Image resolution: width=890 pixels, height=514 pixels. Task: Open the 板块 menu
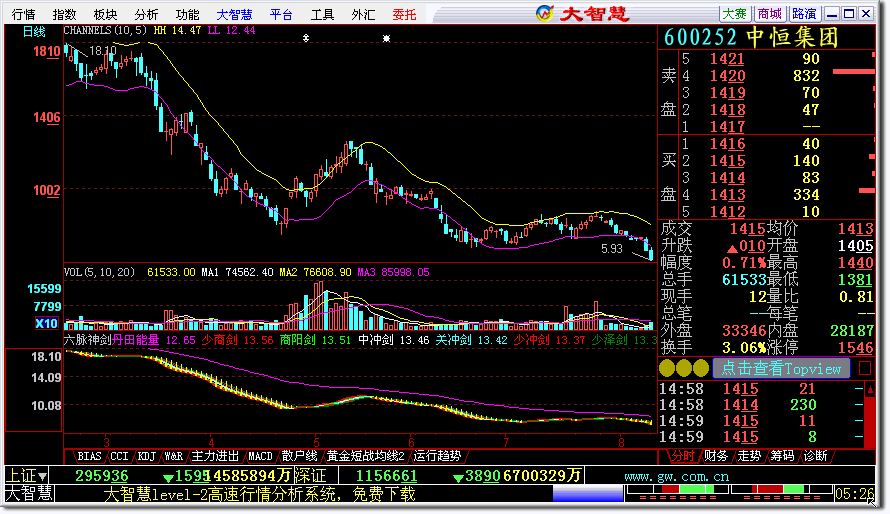tap(105, 14)
